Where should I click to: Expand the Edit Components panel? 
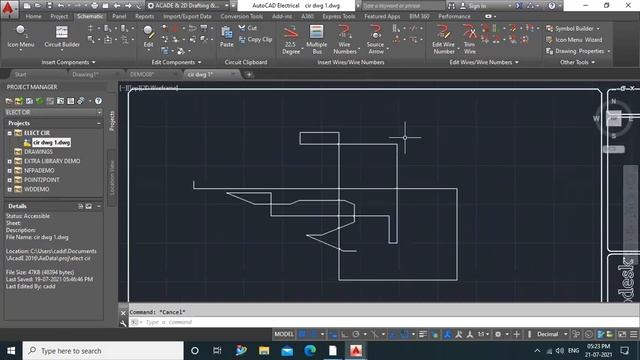(x=176, y=62)
